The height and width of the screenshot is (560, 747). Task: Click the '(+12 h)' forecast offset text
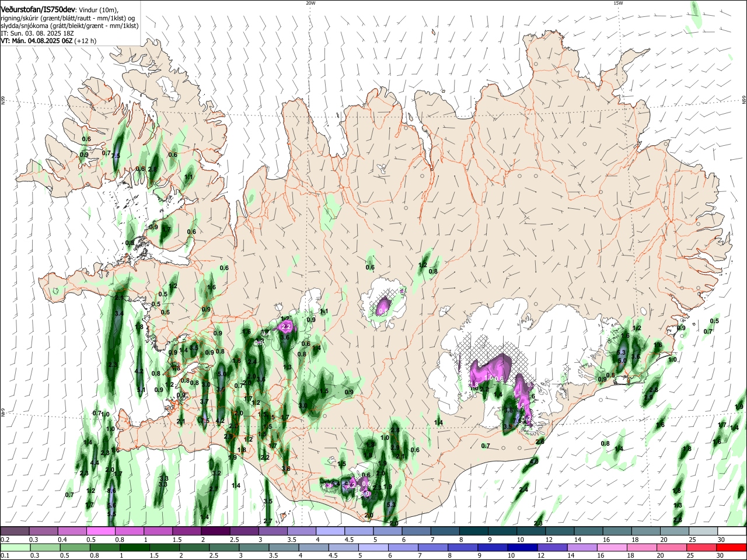pos(85,41)
